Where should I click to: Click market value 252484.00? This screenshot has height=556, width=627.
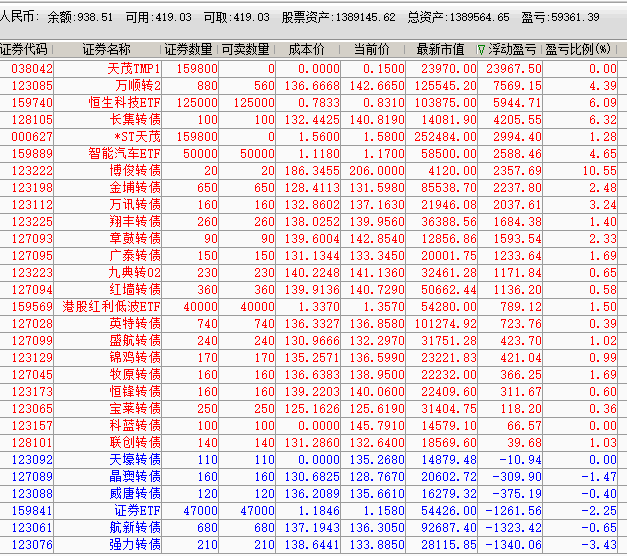point(445,136)
